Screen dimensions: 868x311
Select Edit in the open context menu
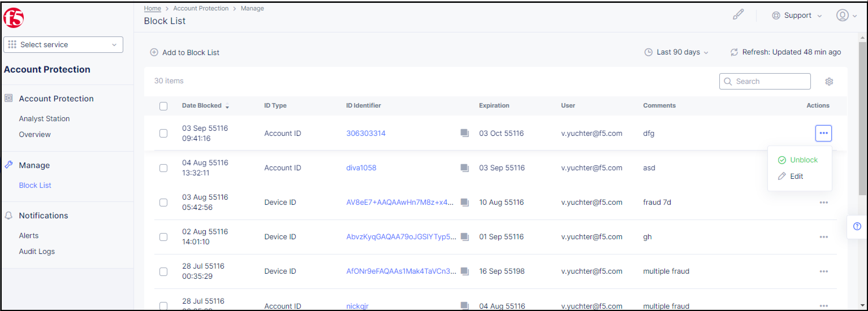tap(796, 176)
